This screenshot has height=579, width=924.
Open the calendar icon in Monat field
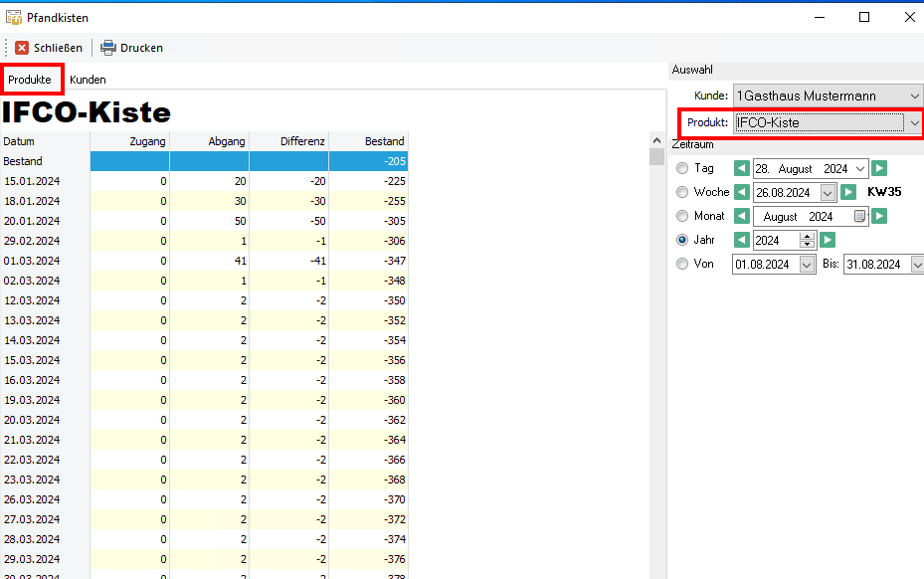[860, 216]
